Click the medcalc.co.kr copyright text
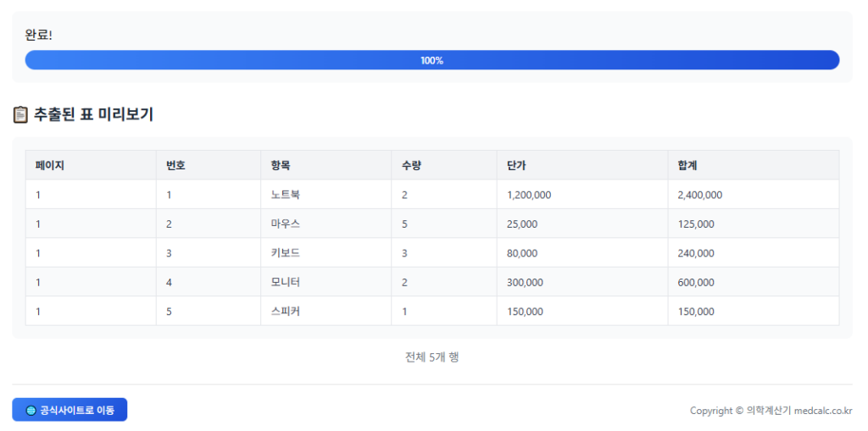The height and width of the screenshot is (431, 868). 771,411
